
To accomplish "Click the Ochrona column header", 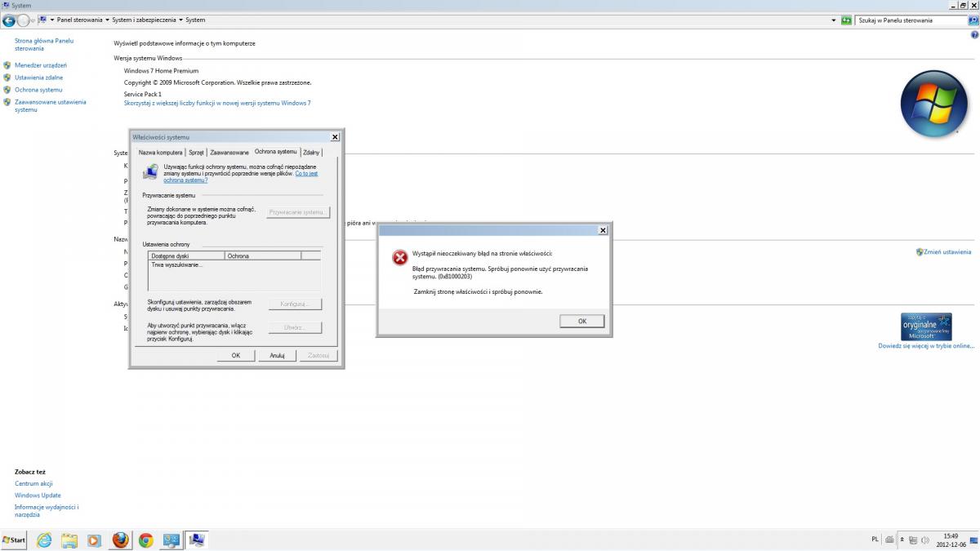I will 263,256.
